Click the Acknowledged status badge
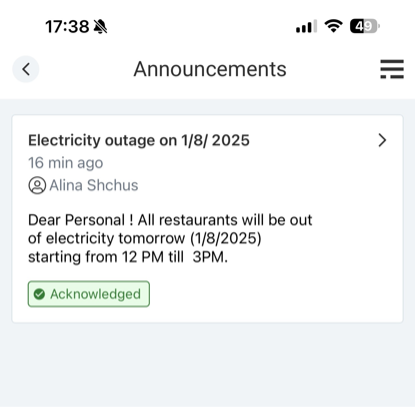The height and width of the screenshot is (408, 415). [89, 294]
